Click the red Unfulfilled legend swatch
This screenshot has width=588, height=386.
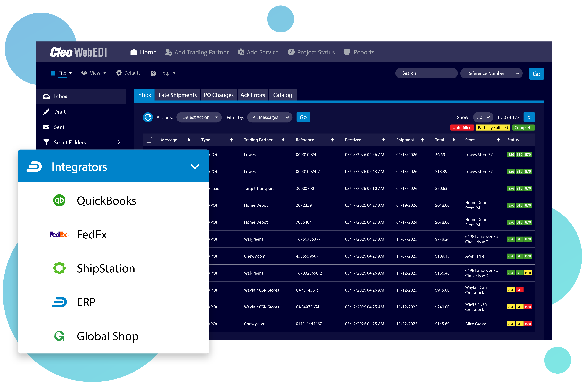pyautogui.click(x=462, y=128)
